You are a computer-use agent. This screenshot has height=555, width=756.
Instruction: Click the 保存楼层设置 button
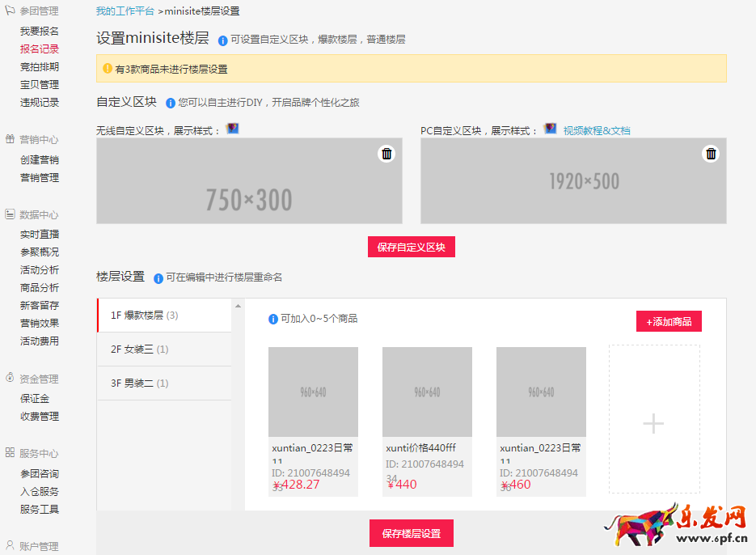point(411,532)
